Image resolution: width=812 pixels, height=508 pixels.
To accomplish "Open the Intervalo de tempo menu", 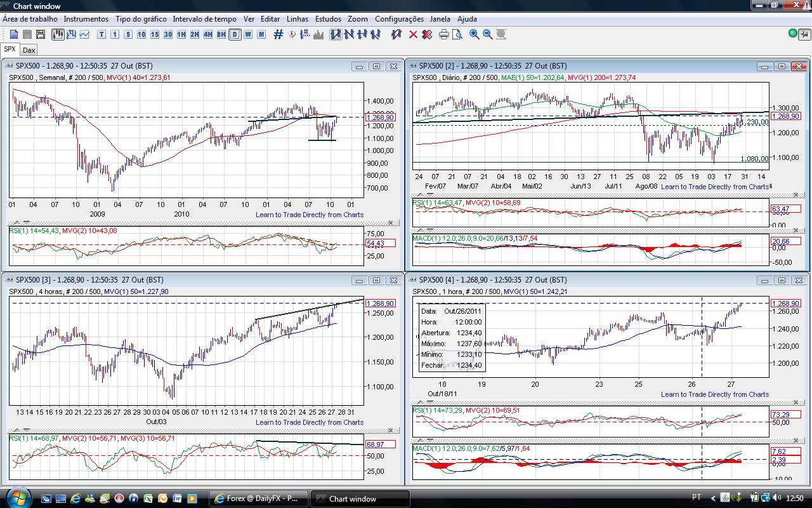I will (x=205, y=19).
